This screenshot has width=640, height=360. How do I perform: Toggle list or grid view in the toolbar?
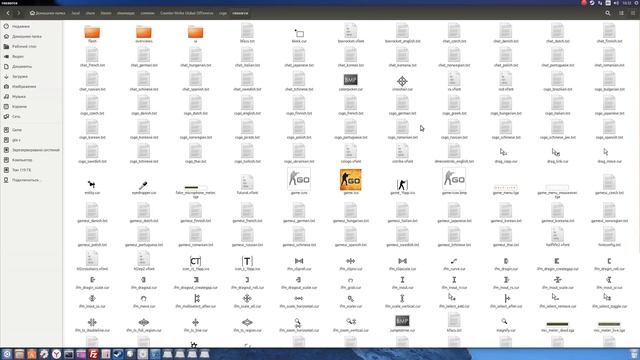pos(621,13)
